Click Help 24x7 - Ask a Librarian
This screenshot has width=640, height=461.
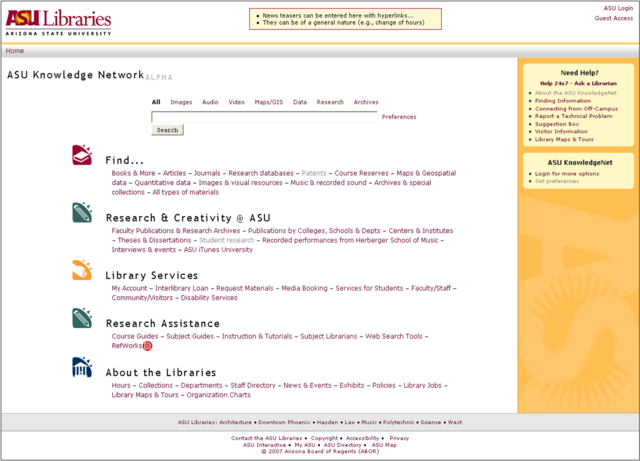(578, 83)
